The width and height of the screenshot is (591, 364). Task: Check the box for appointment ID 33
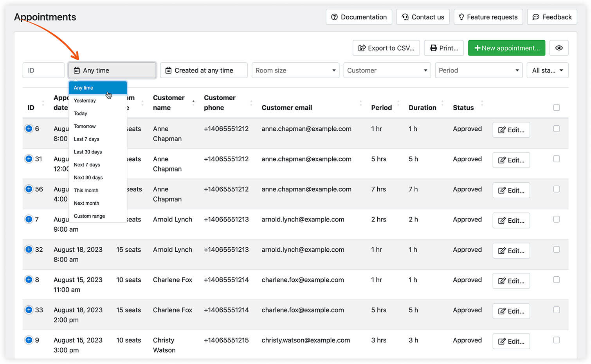coord(557,310)
